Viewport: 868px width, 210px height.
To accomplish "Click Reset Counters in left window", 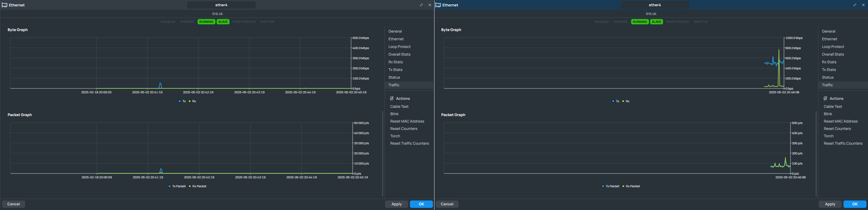I will pos(404,129).
